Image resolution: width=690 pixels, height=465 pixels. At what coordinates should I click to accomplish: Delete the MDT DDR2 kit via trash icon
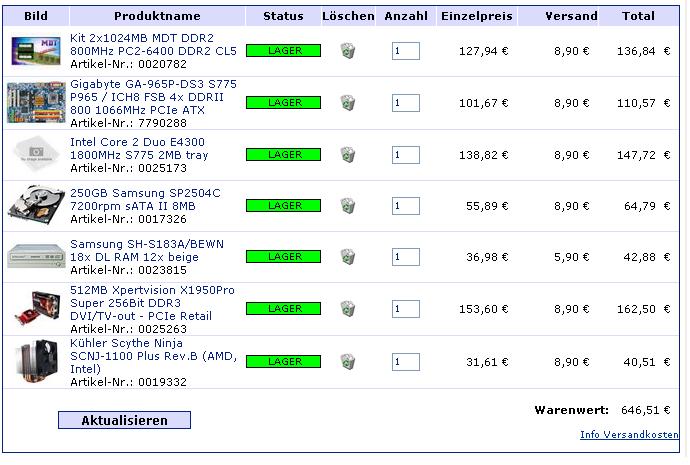click(348, 51)
